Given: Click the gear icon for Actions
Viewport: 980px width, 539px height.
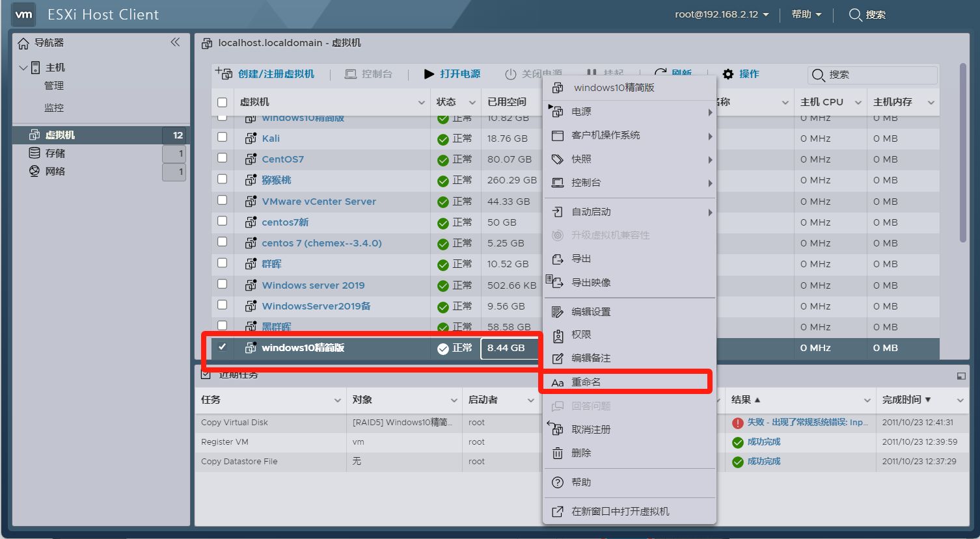Looking at the screenshot, I should tap(728, 74).
